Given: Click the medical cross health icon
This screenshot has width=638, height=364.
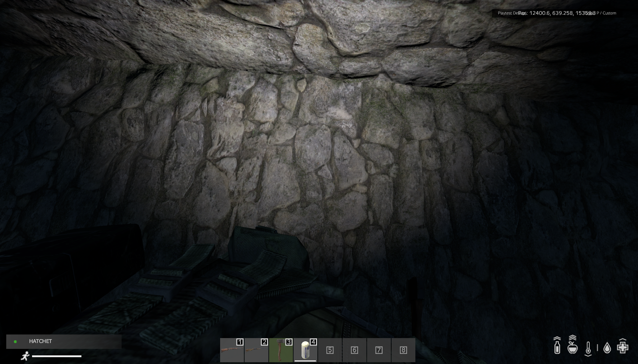Looking at the screenshot, I should pyautogui.click(x=623, y=347).
